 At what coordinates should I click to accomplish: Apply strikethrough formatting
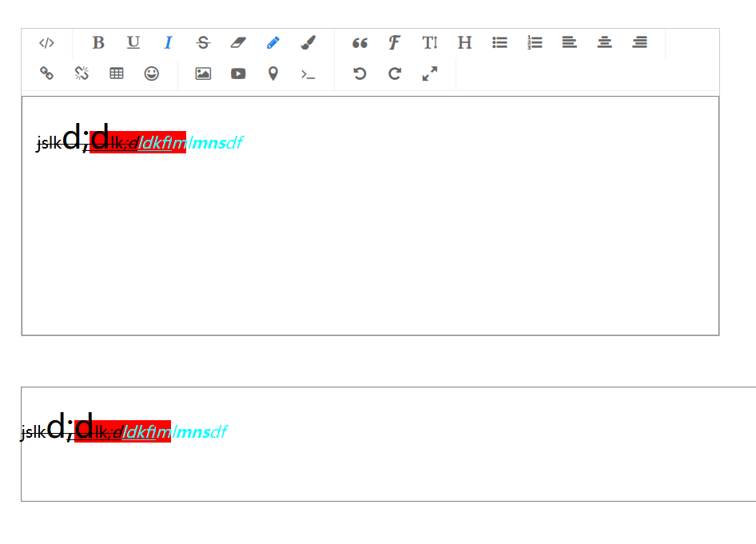point(203,43)
